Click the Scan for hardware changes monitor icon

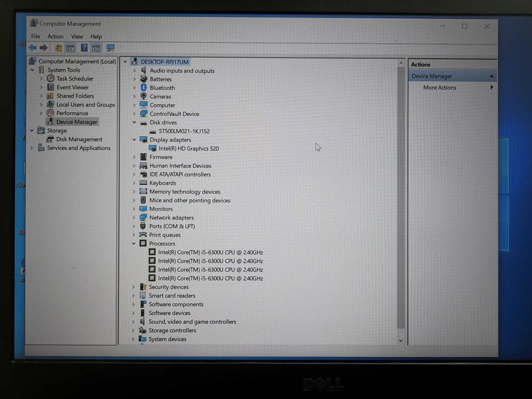point(110,48)
